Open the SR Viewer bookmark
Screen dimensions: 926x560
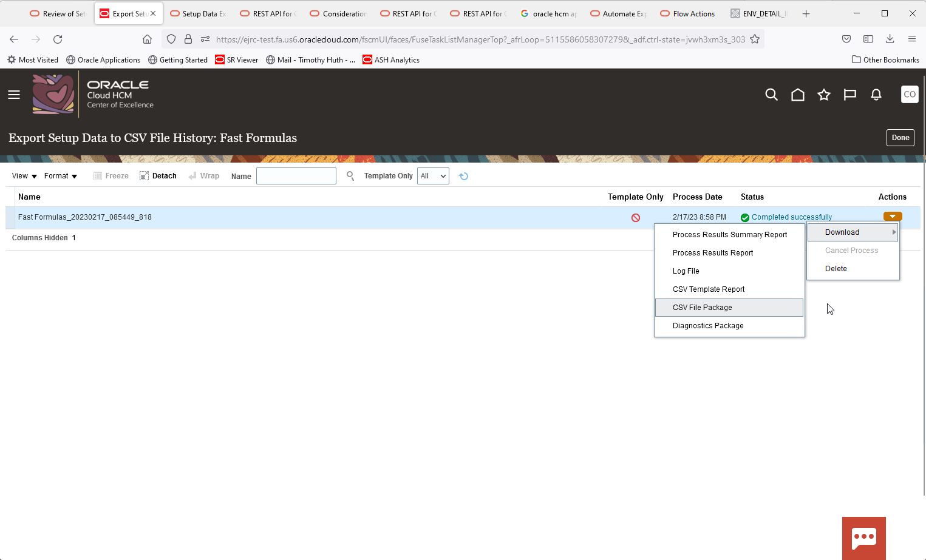point(237,59)
